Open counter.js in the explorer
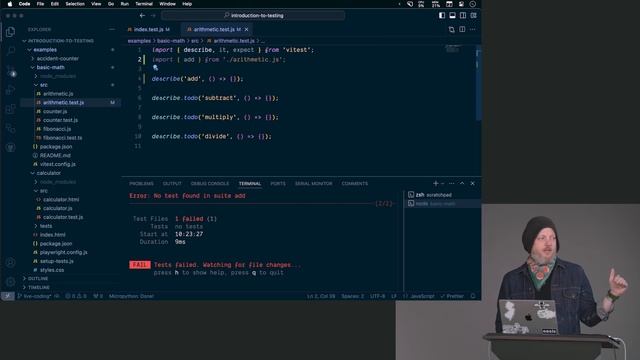The width and height of the screenshot is (640, 360). point(55,111)
